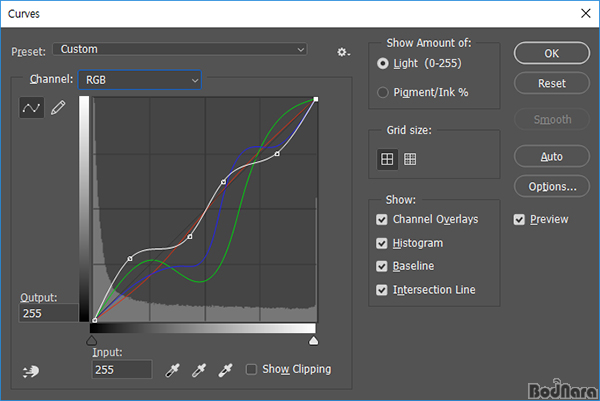Select the bottom-left curve endpoint
The height and width of the screenshot is (401, 600).
click(95, 320)
